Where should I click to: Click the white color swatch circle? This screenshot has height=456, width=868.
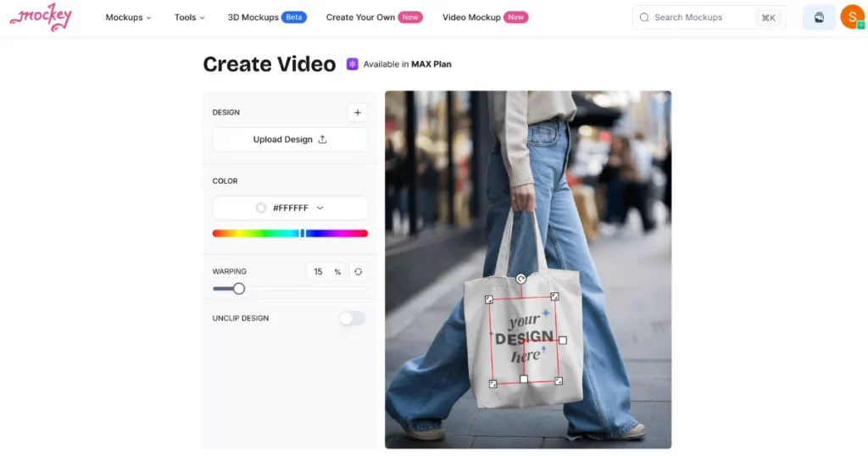pos(261,208)
